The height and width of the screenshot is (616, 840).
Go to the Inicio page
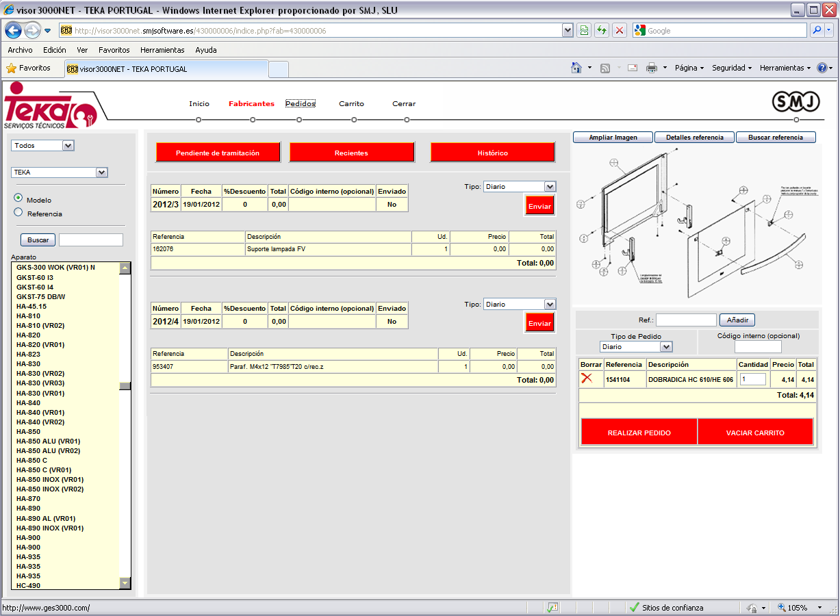tap(199, 104)
